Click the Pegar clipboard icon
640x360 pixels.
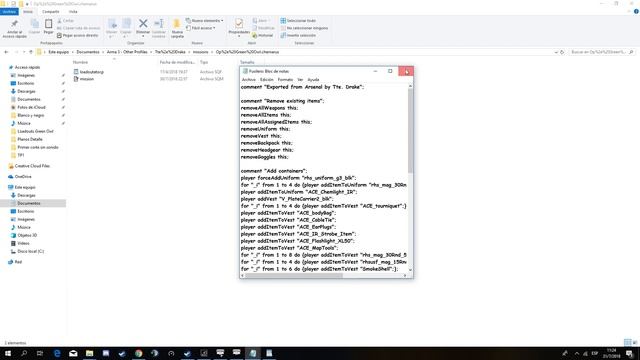(x=48, y=24)
